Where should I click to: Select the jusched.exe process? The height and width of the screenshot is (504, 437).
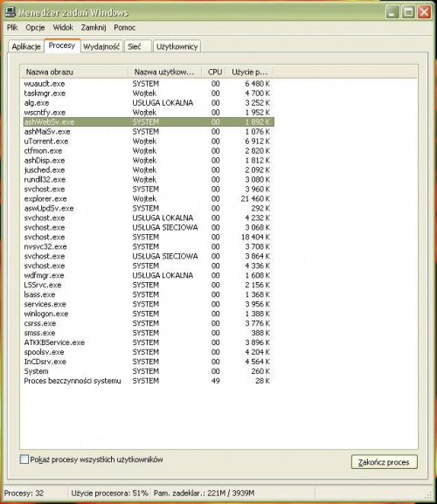pyautogui.click(x=148, y=170)
